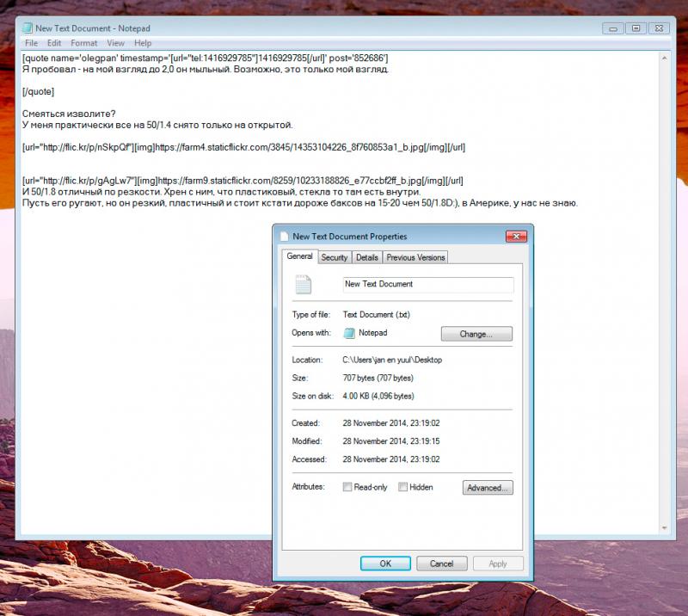Open the Previous Versions tab
Screen dimensions: 688x616
[x=415, y=258]
